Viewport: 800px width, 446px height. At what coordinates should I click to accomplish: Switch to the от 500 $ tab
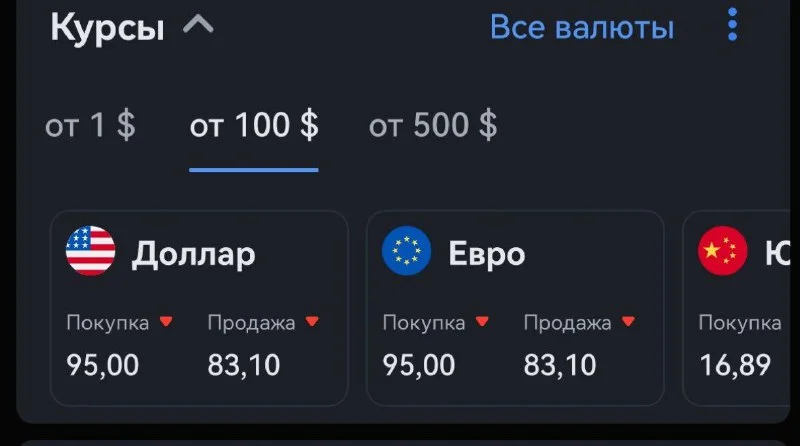pos(433,126)
